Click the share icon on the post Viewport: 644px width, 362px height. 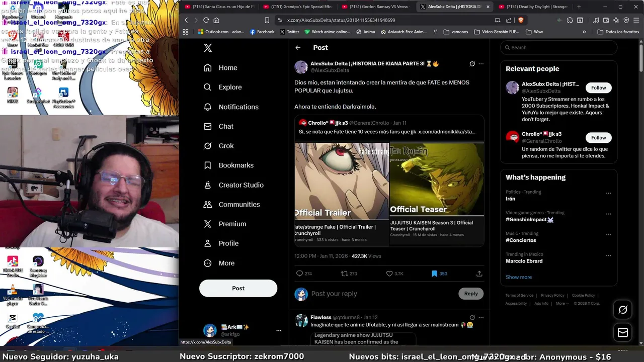click(x=479, y=274)
